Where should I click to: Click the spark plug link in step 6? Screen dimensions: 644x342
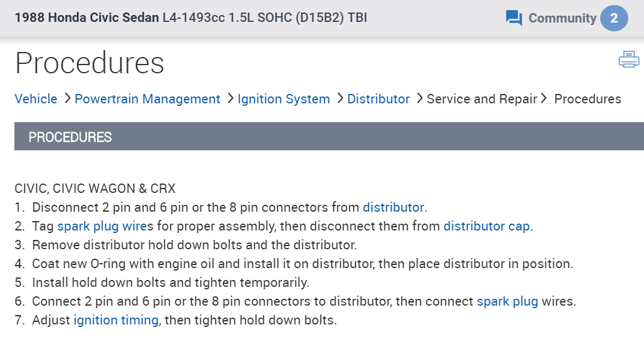pos(507,301)
